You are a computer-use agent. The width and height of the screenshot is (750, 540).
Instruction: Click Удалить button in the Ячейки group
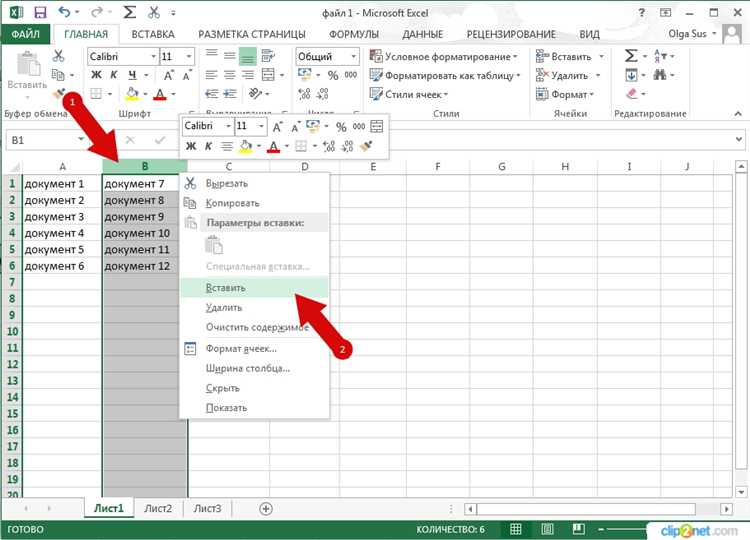click(562, 76)
